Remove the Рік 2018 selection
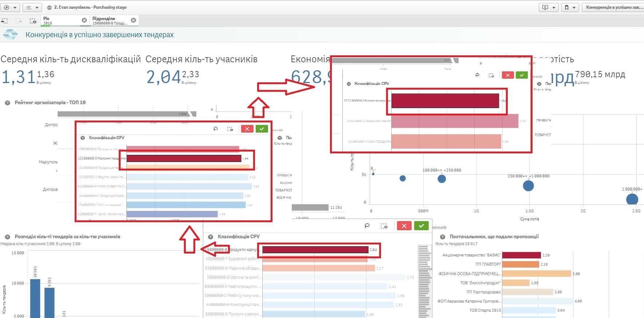The width and height of the screenshot is (644, 318). click(84, 20)
